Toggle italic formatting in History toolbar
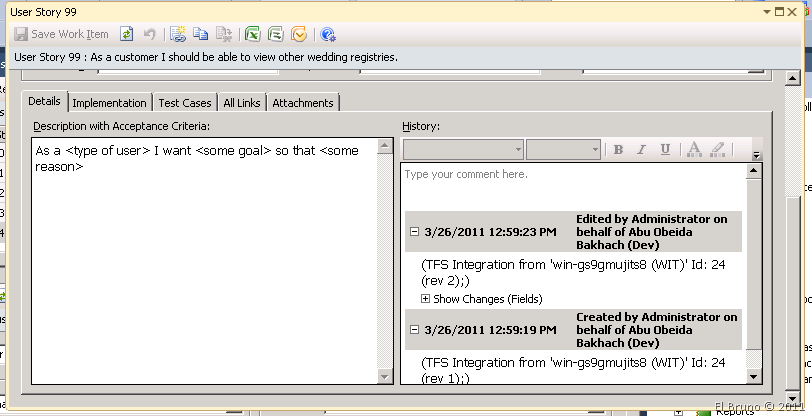 coord(642,150)
